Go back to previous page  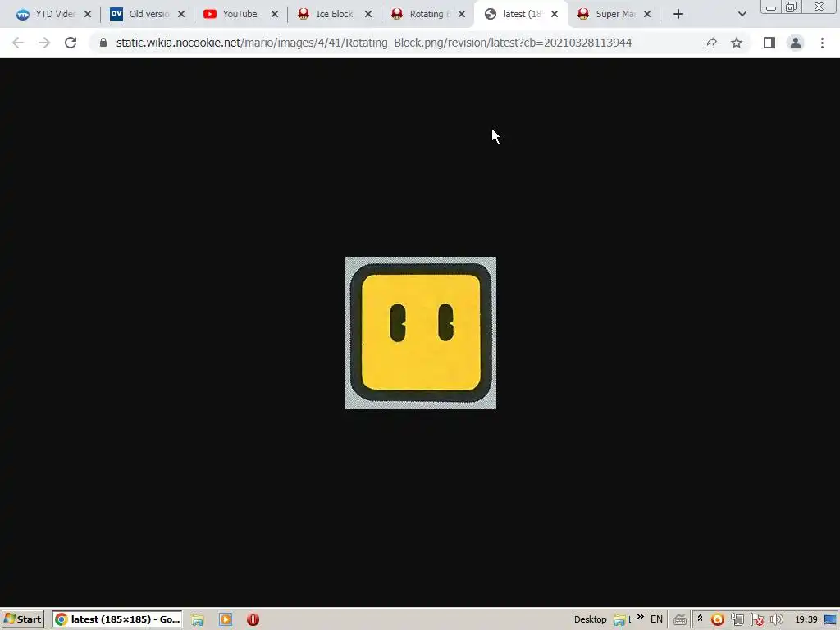(18, 43)
